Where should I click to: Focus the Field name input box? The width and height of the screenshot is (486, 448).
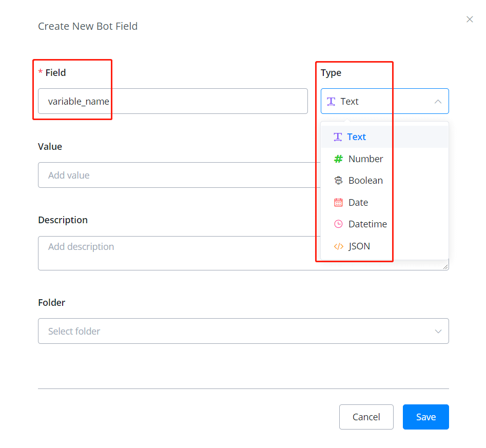[x=172, y=102]
